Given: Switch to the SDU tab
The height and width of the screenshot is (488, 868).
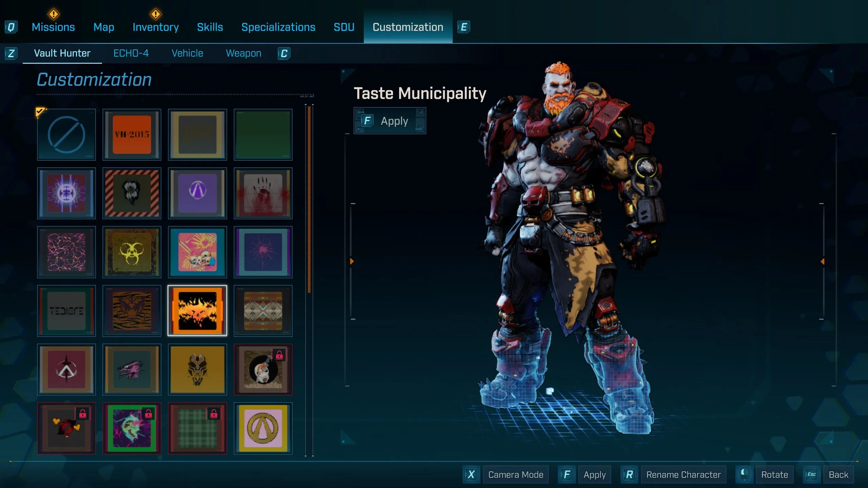Looking at the screenshot, I should (x=344, y=27).
